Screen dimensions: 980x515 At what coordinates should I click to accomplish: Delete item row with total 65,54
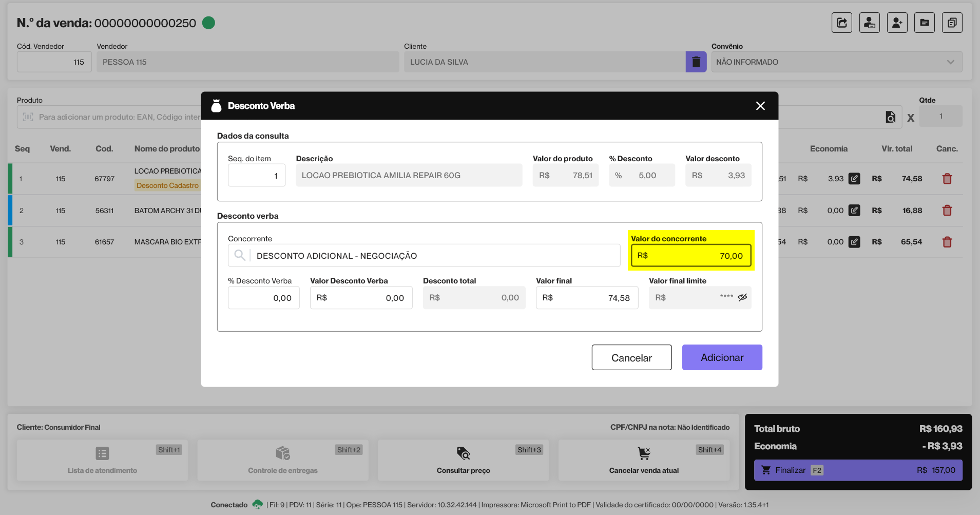[x=947, y=242]
